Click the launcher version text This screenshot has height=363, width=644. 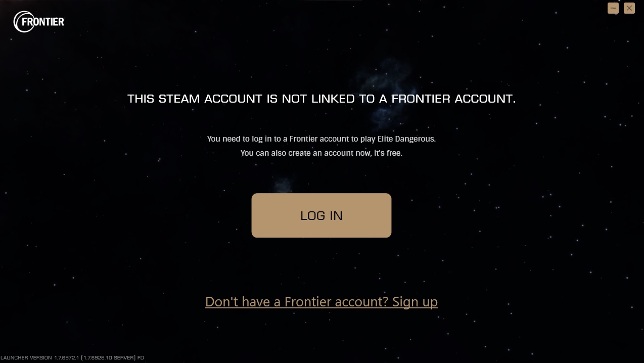72,358
